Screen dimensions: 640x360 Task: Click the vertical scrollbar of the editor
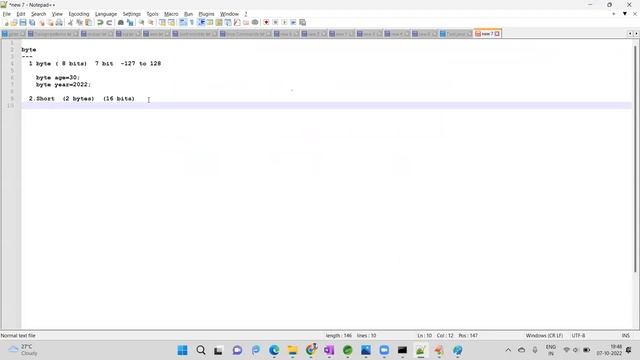(x=635, y=158)
